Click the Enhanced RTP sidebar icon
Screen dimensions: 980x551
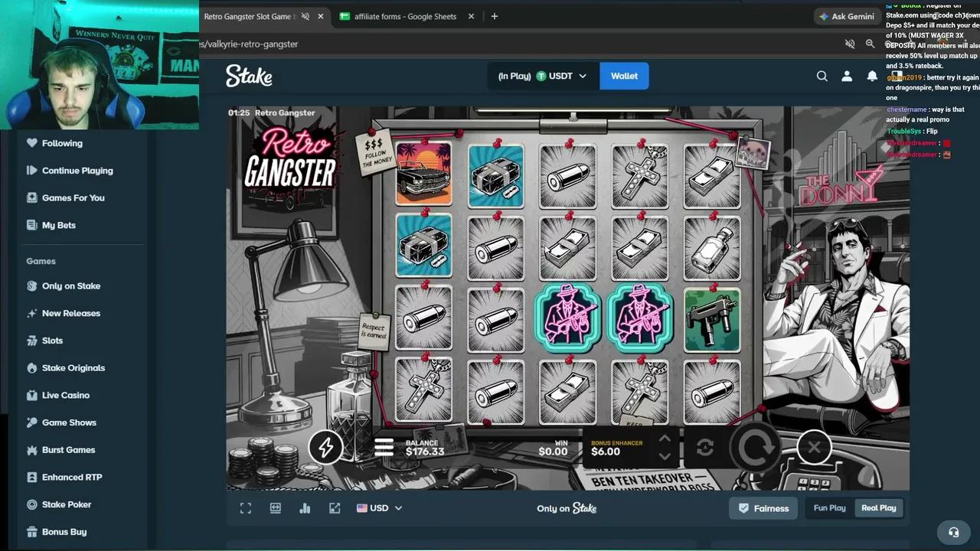pyautogui.click(x=31, y=477)
